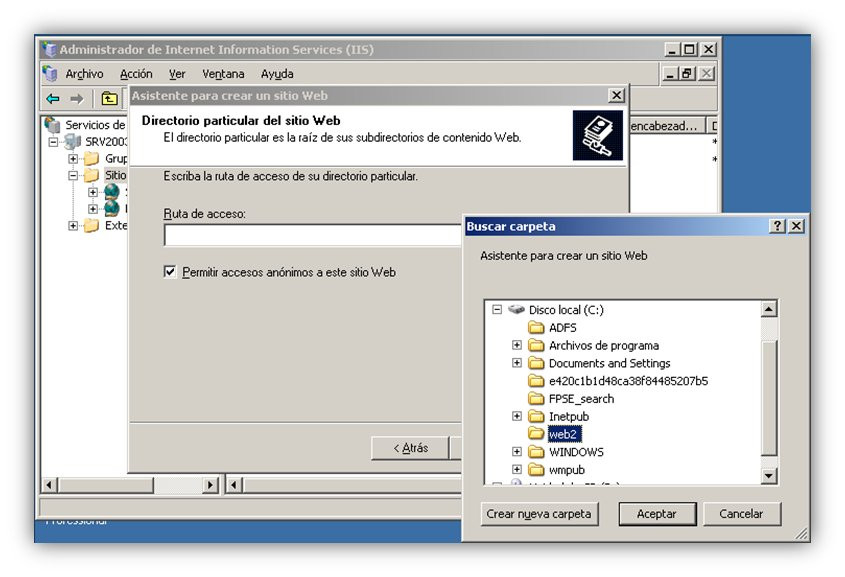Click the Up one level folder icon
845x577 pixels.
tap(109, 99)
